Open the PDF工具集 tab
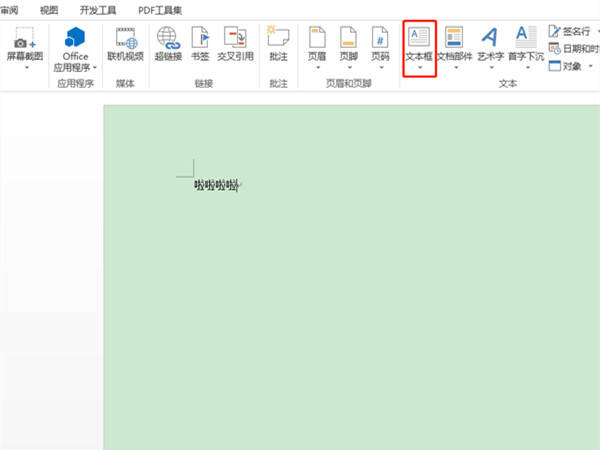The image size is (600, 450). (160, 10)
